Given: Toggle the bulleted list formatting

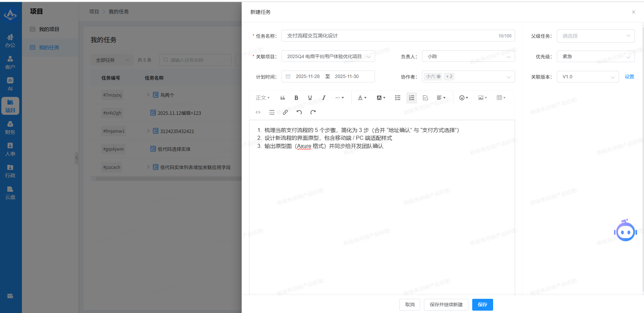Looking at the screenshot, I should click(398, 98).
